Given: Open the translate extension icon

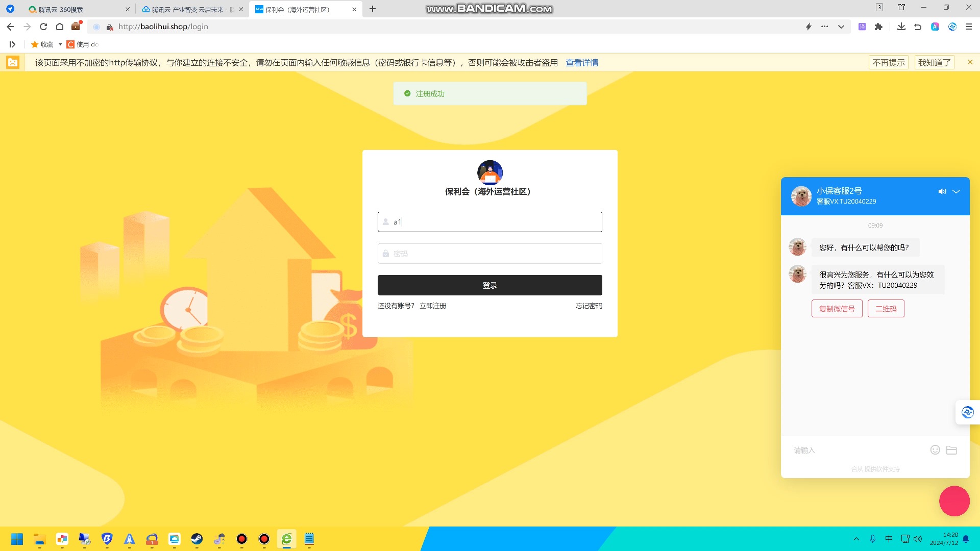Looking at the screenshot, I should point(862,27).
